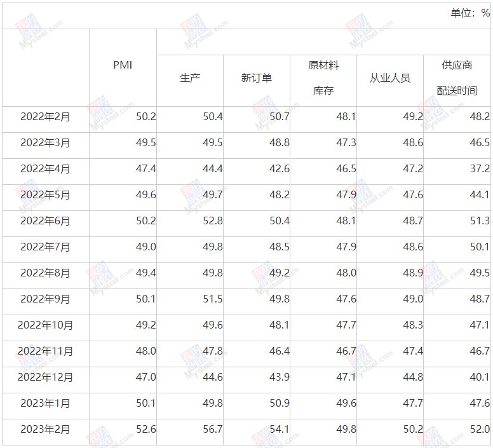Select 新订单 value 54.1 in 2023年2月 row
493x448 pixels.
pyautogui.click(x=279, y=429)
